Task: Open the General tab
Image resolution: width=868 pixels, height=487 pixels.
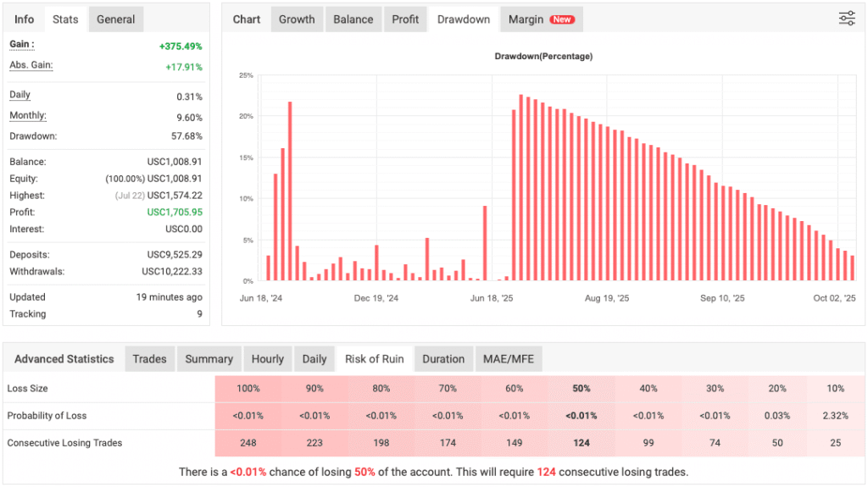Action: 115,19
